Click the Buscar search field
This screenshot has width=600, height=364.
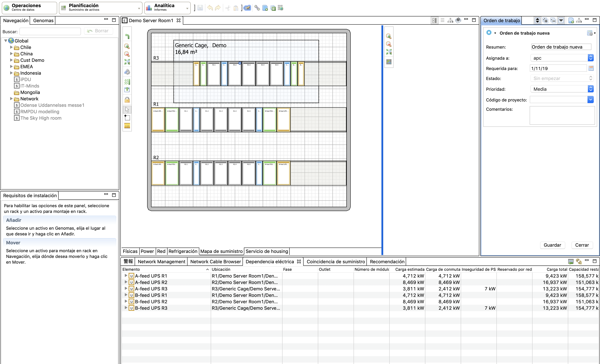coord(50,31)
